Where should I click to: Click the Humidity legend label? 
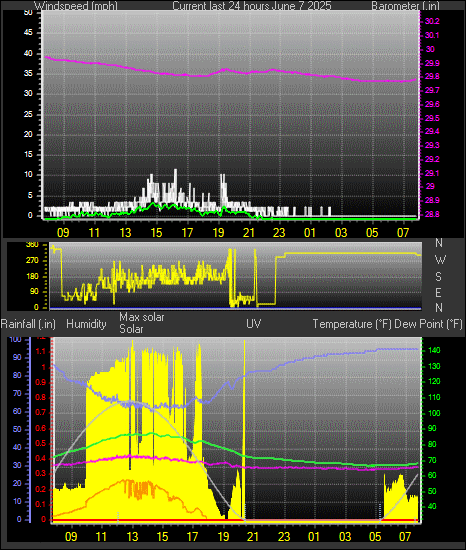(86, 324)
